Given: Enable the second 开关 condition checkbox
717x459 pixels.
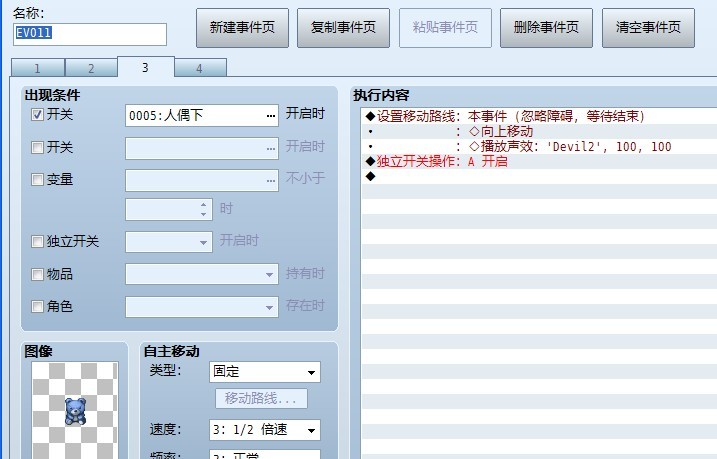Looking at the screenshot, I should [37, 147].
